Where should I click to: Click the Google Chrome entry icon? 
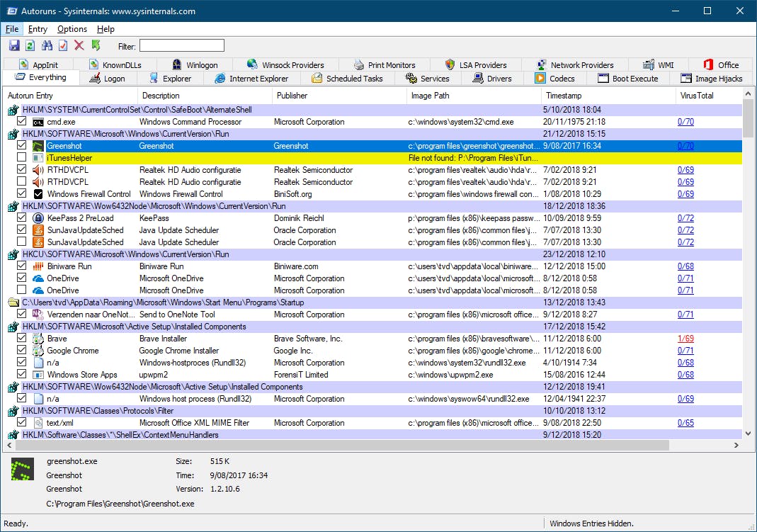(x=38, y=351)
